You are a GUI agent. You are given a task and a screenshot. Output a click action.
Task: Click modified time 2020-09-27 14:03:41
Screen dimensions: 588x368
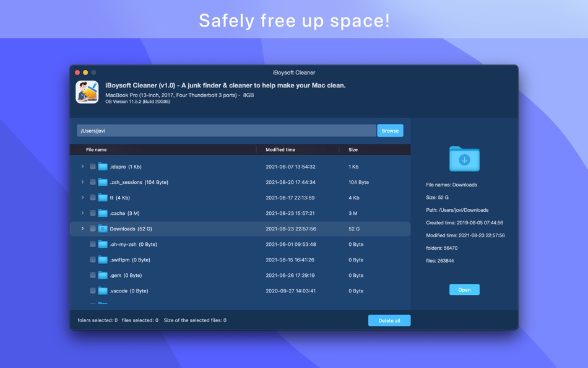[291, 291]
